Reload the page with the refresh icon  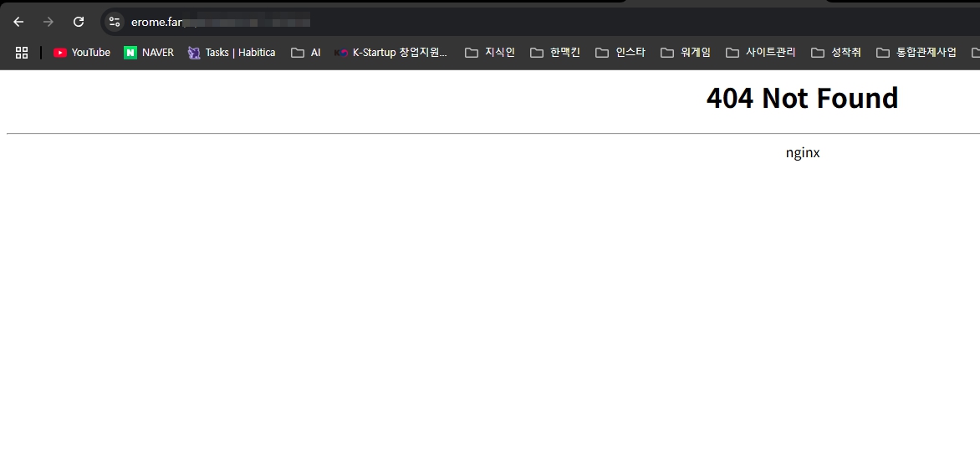tap(78, 22)
